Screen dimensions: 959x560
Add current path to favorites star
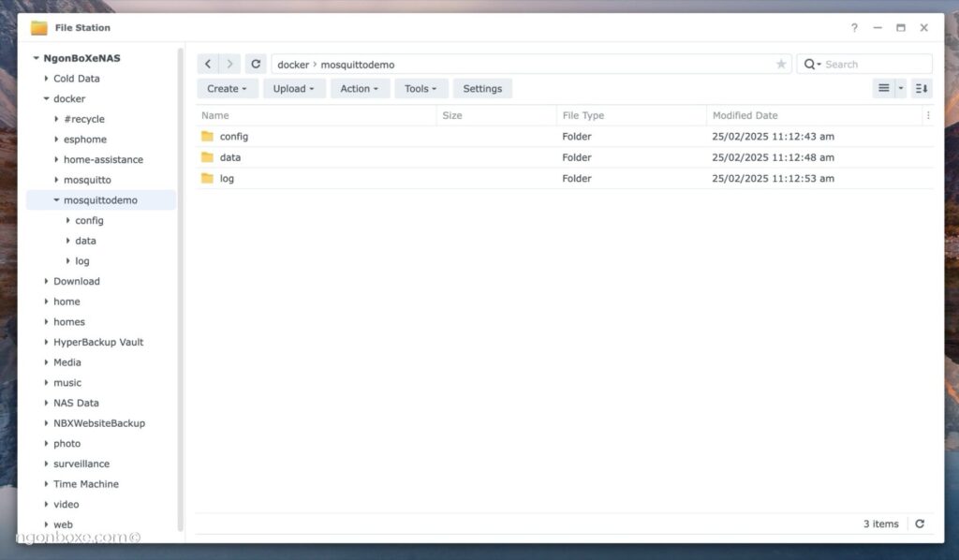click(x=781, y=65)
